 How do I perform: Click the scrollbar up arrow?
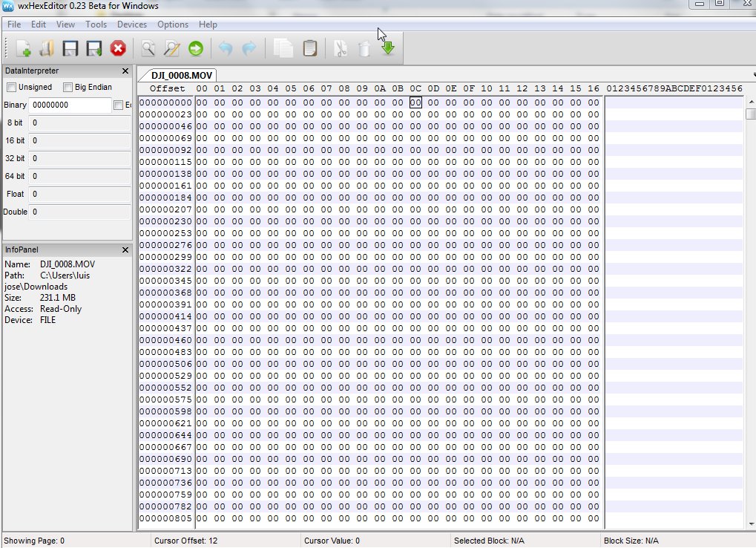[x=751, y=102]
